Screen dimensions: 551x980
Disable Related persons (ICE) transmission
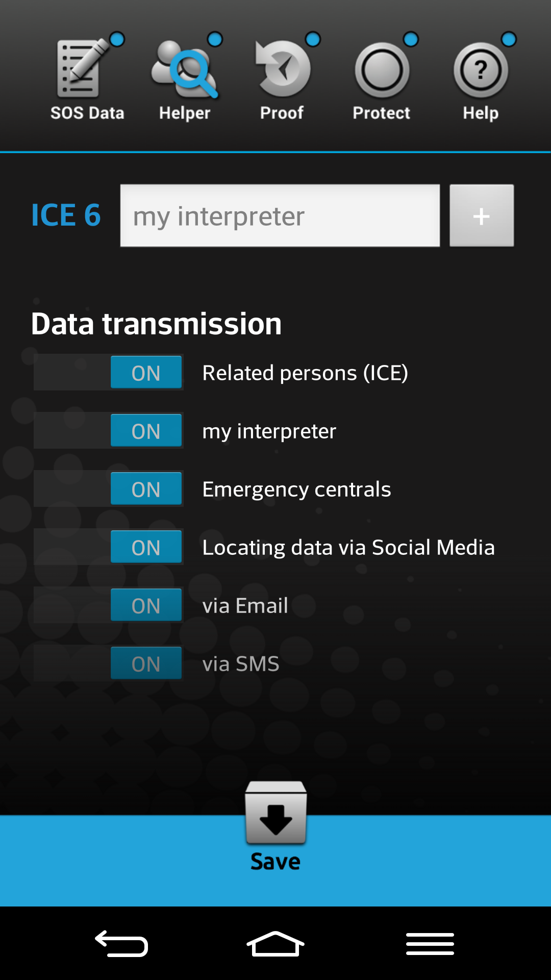146,372
